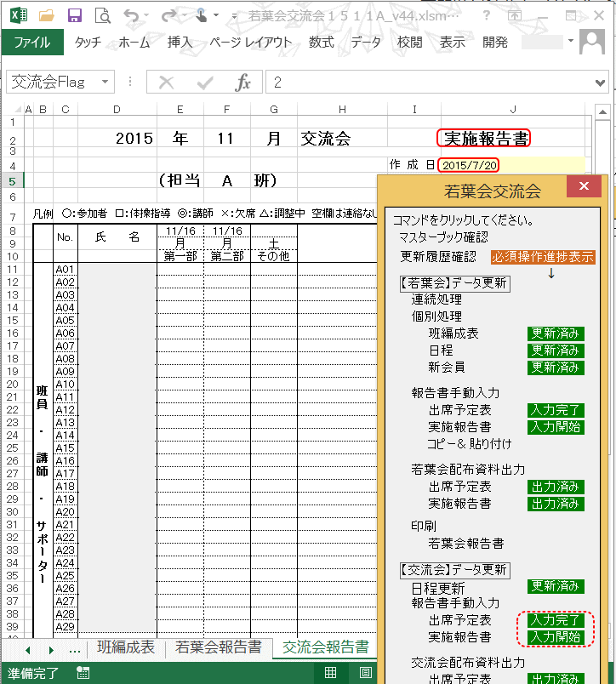Open the データ ribbon tab
Screen dimensions: 616x684
click(x=366, y=43)
